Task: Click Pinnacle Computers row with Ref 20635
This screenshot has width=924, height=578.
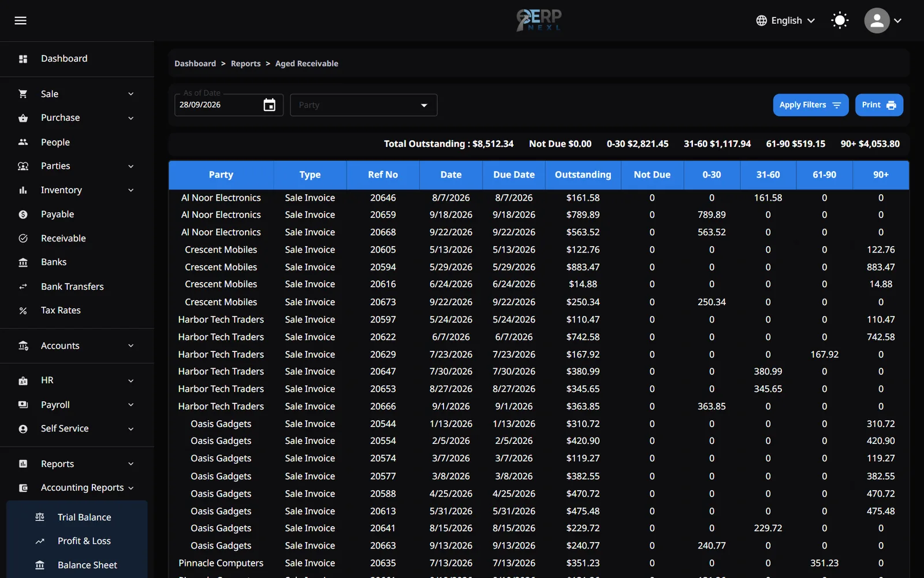Action: click(538, 563)
